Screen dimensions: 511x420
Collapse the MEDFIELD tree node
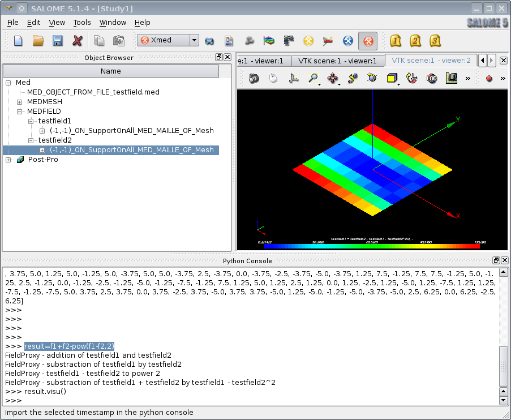tap(20, 112)
